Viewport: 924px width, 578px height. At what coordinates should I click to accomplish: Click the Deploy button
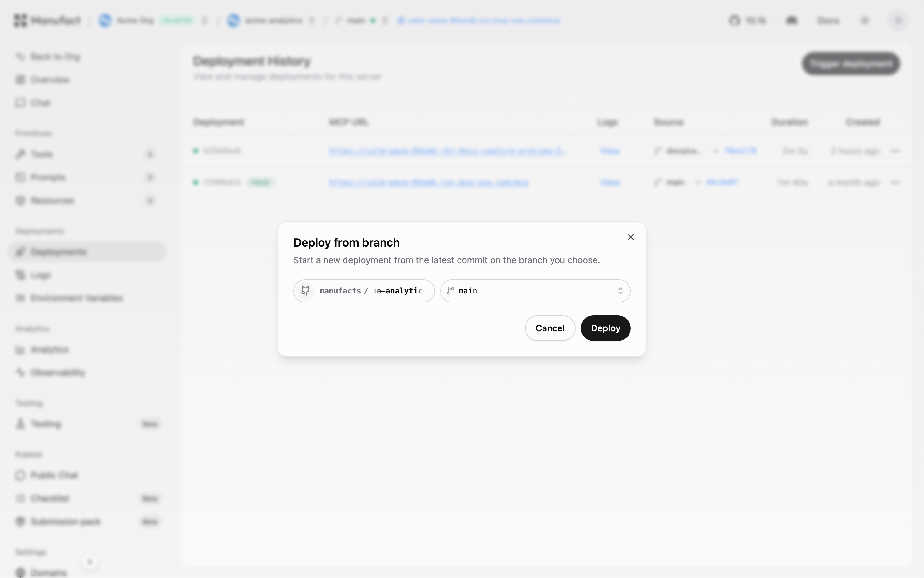pyautogui.click(x=605, y=328)
